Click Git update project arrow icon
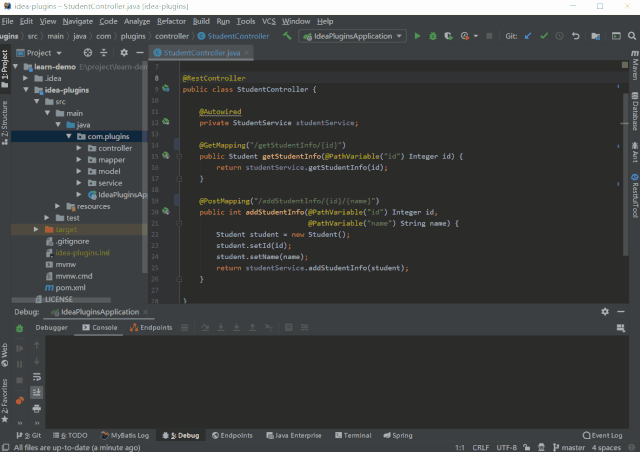The height and width of the screenshot is (452, 640). (x=527, y=36)
